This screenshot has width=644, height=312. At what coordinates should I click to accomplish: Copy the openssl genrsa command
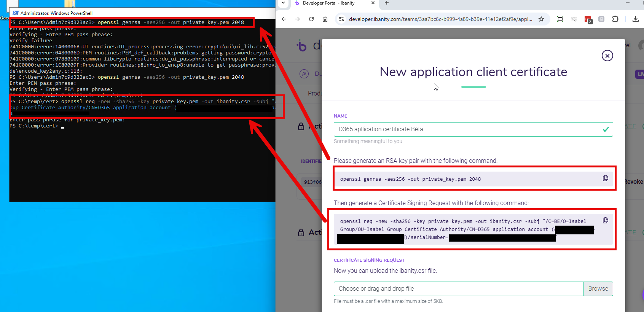pyautogui.click(x=605, y=178)
